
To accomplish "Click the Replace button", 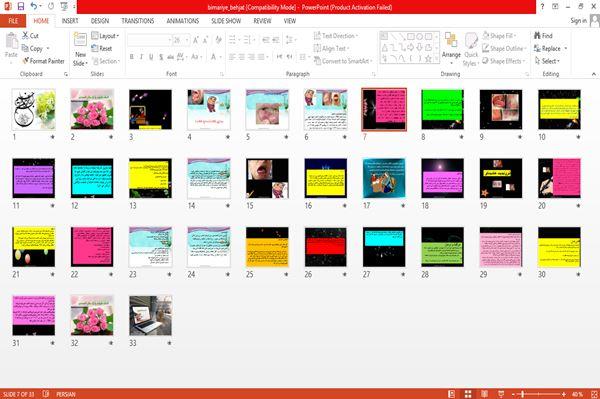I will click(550, 49).
